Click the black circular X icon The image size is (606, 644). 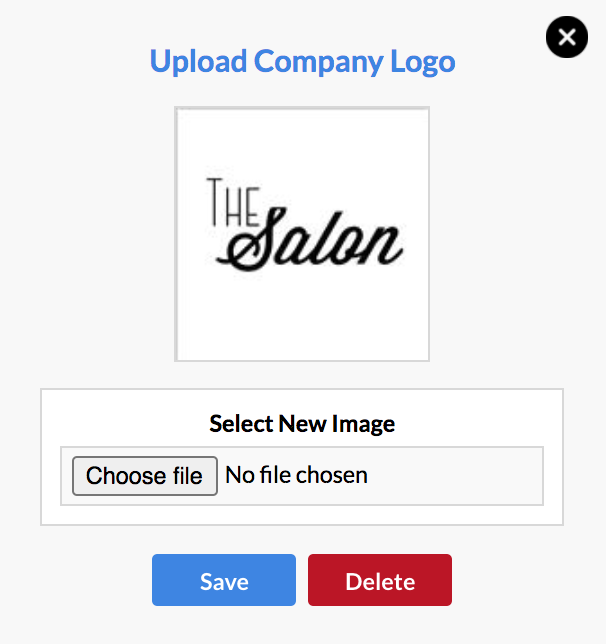pos(567,37)
